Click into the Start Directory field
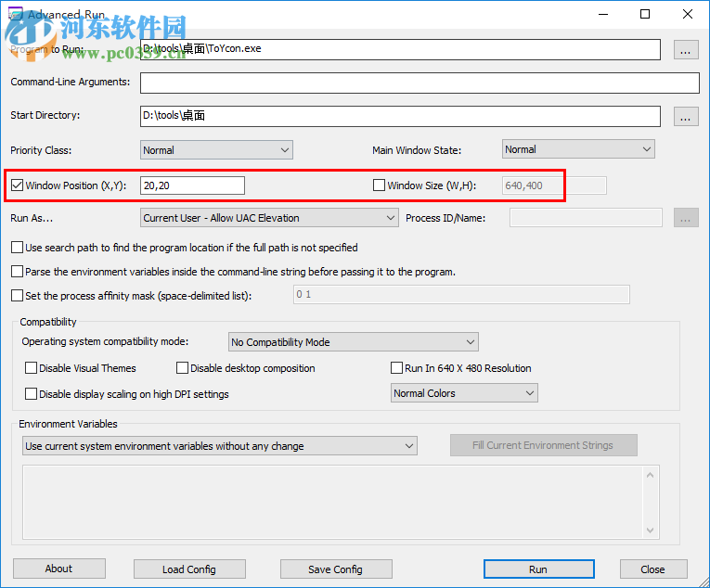The height and width of the screenshot is (588, 710). (x=400, y=116)
